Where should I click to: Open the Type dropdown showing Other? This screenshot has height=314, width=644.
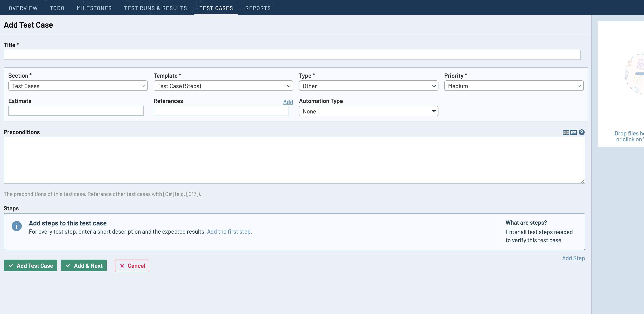(x=368, y=86)
